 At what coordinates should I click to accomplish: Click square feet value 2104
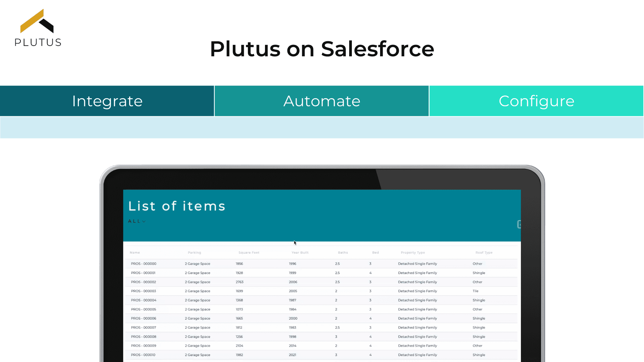[239, 346]
